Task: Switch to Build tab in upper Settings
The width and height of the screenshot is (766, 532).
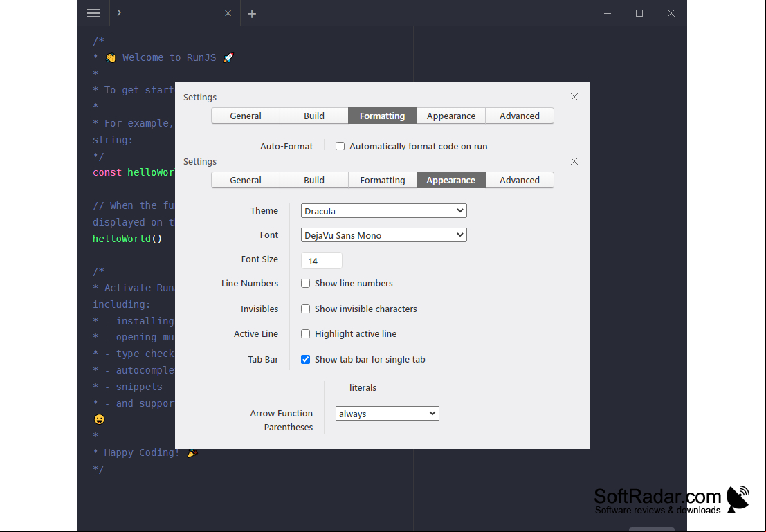Action: coord(313,116)
